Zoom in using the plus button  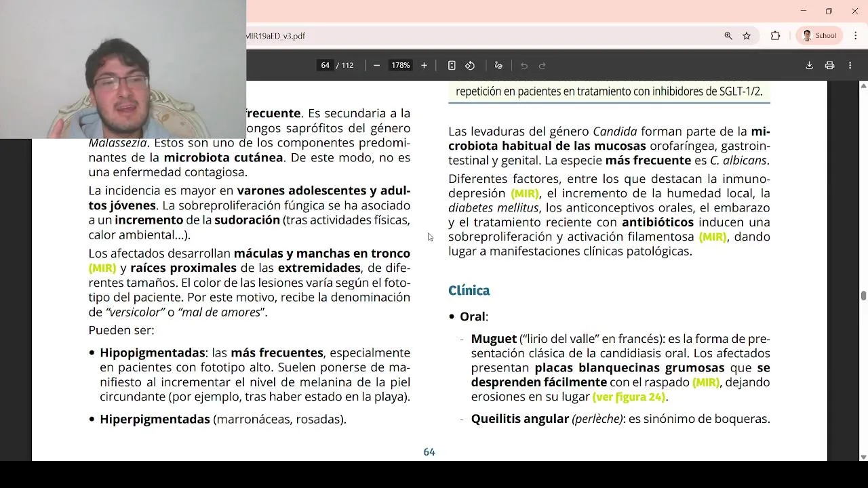point(424,66)
